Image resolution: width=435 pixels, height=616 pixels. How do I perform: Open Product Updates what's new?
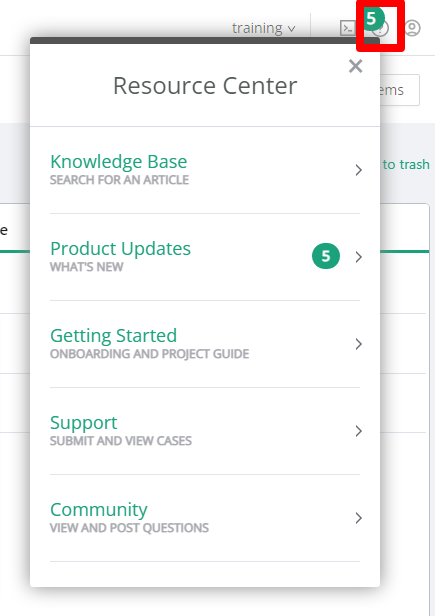point(205,257)
